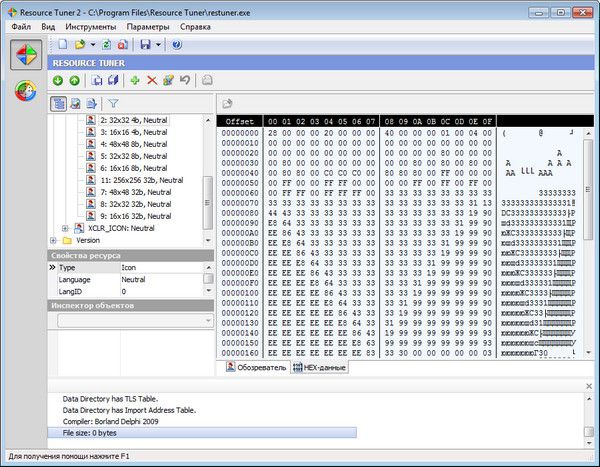Viewport: 600px width, 467px height.
Task: Click the blue floppy disk save icon
Action: [x=146, y=45]
